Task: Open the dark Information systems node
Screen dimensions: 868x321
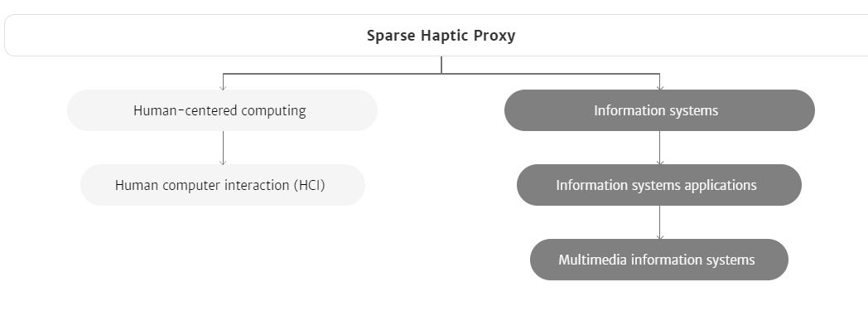Action: (x=659, y=110)
